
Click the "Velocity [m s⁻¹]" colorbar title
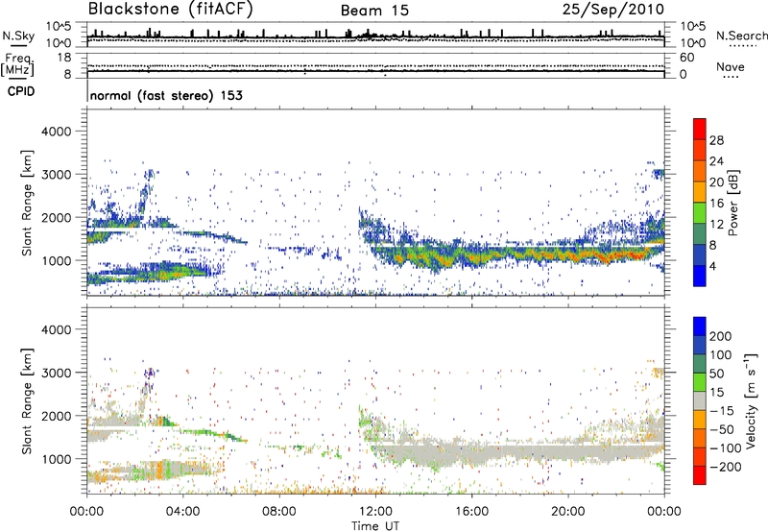(x=750, y=401)
